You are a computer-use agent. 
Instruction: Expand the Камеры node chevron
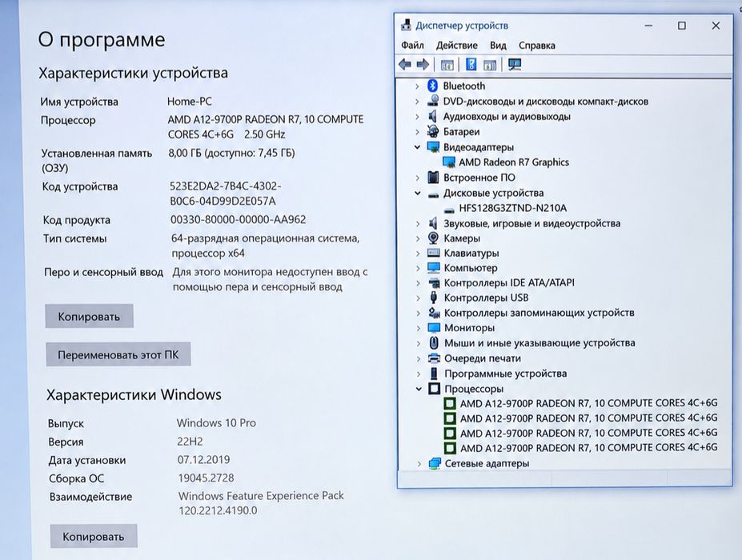tap(418, 238)
